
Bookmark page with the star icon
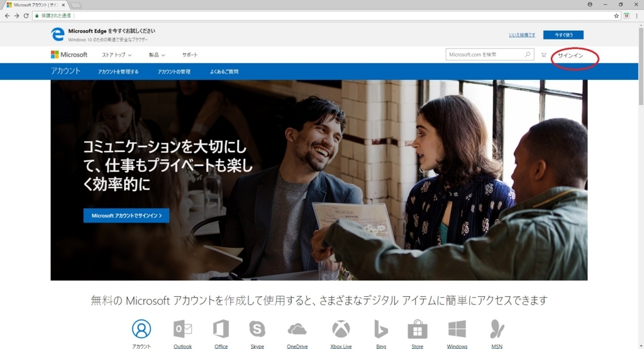pyautogui.click(x=616, y=16)
